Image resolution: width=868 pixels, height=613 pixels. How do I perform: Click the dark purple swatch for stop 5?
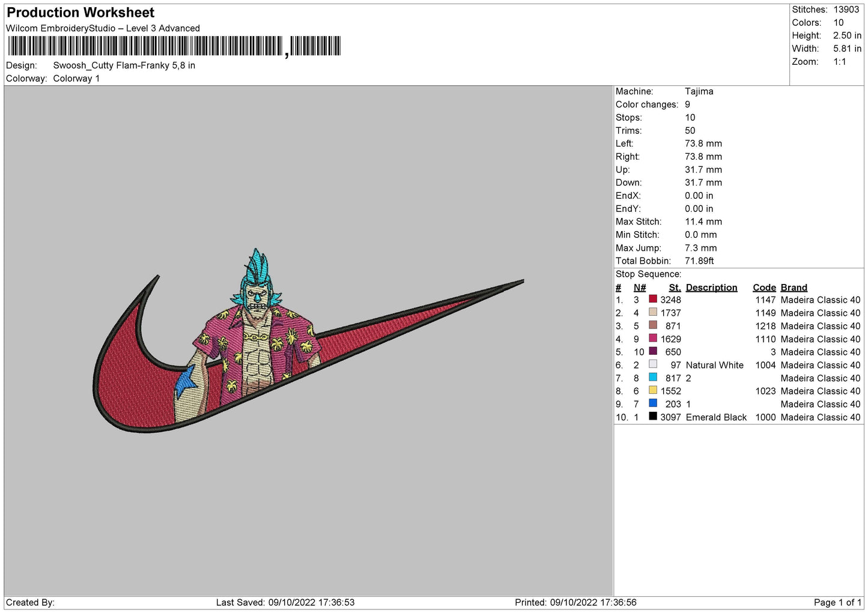[653, 351]
